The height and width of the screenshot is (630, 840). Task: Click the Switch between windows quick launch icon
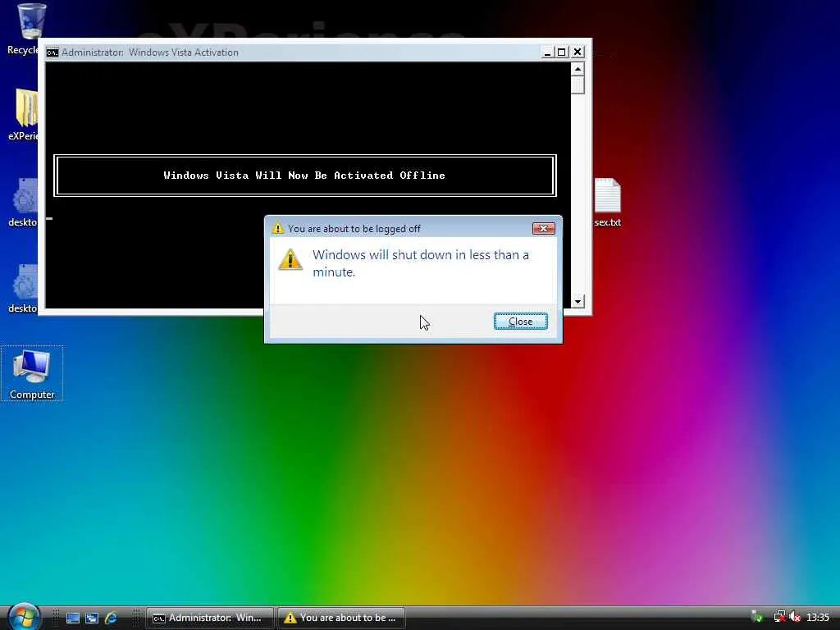tap(92, 619)
